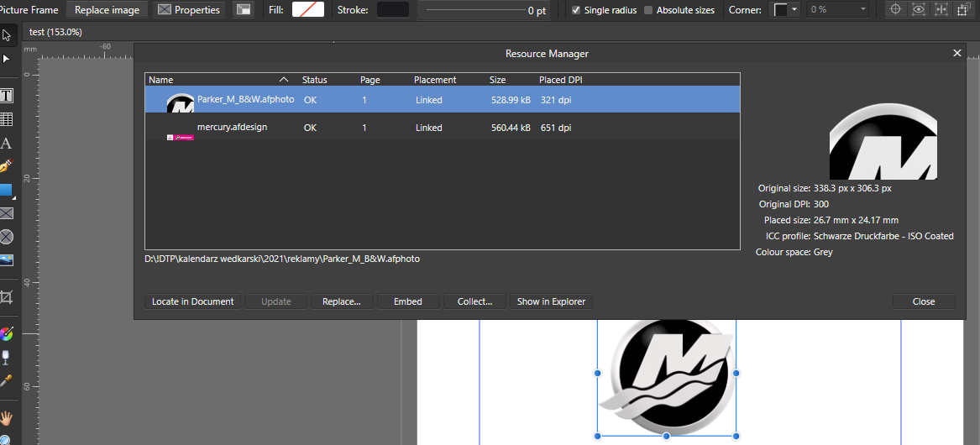Select the Frame Text tool
980x445 pixels.
coord(6,96)
